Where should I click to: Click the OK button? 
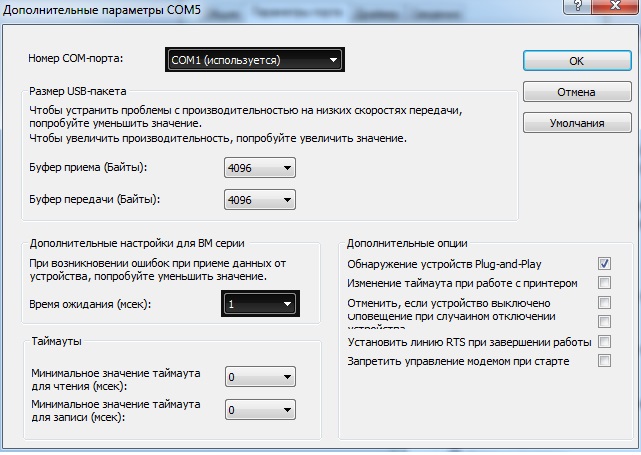(577, 61)
